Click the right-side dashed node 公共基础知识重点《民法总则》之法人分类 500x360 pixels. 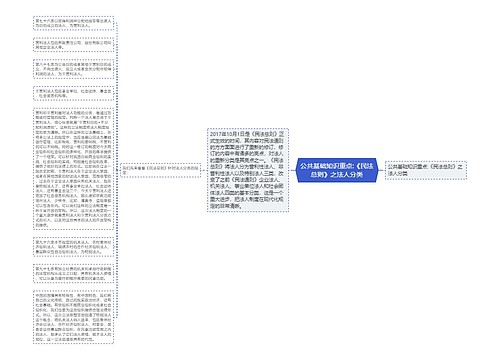(426, 170)
